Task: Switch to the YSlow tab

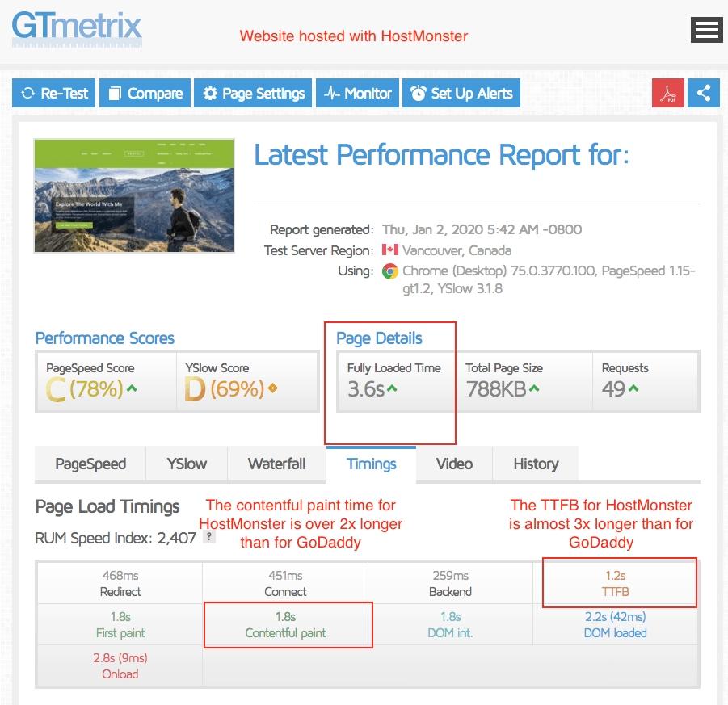Action: click(x=187, y=464)
